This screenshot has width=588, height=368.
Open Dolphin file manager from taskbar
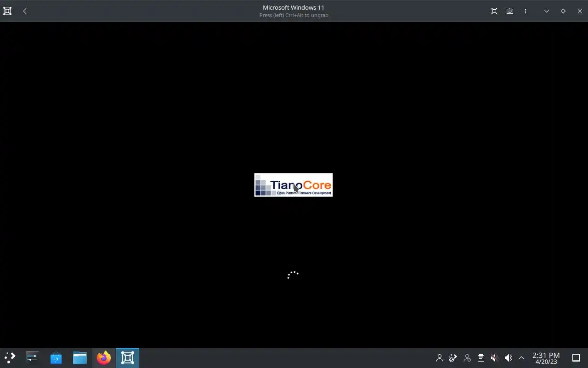coord(80,357)
